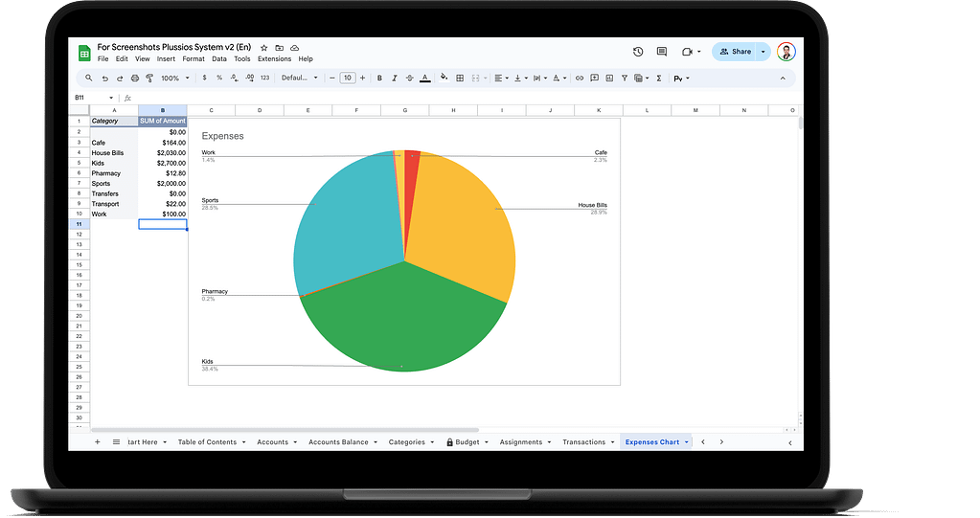This screenshot has width=980, height=518.
Task: Switch to the Accounts Balance tab
Action: point(338,441)
